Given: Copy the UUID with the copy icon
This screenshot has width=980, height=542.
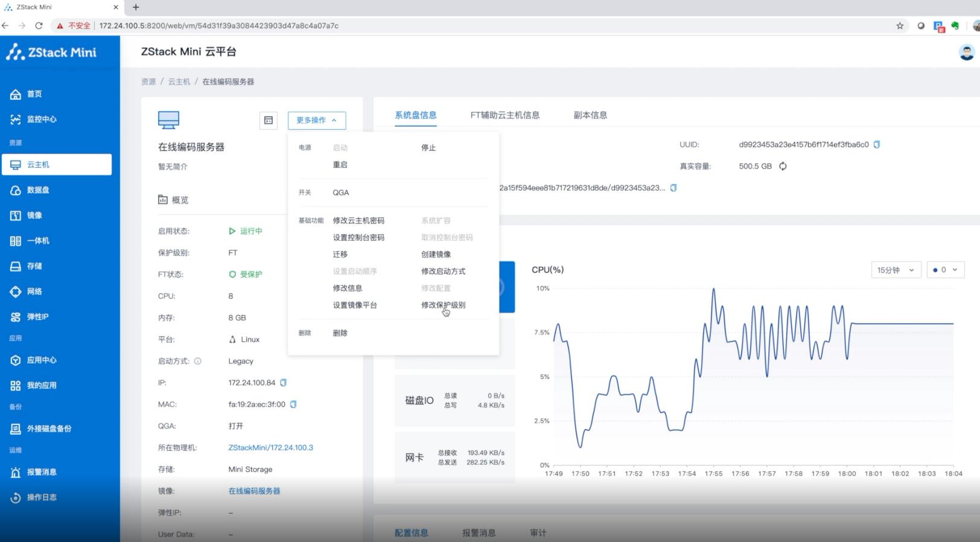Looking at the screenshot, I should (877, 145).
